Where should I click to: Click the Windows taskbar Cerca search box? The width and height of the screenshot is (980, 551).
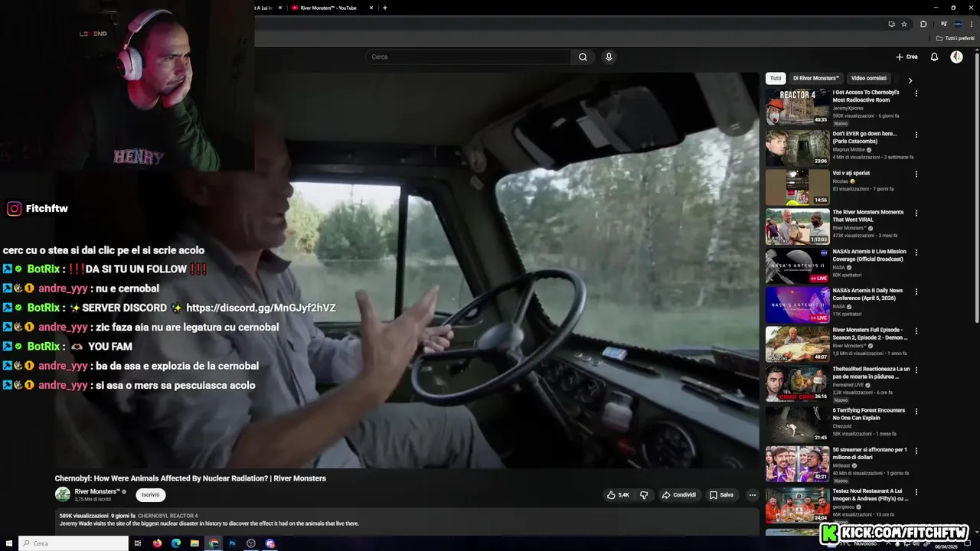click(x=73, y=543)
